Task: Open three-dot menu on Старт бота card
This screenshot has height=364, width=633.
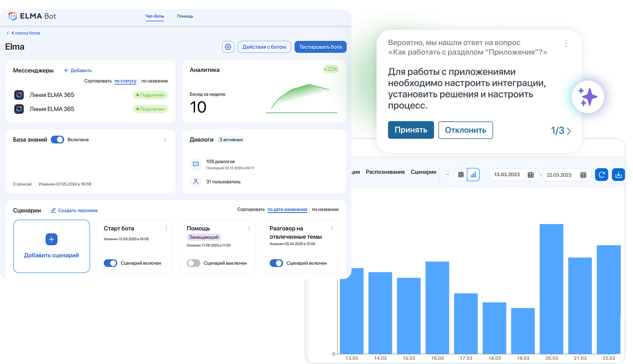Action: [x=166, y=228]
